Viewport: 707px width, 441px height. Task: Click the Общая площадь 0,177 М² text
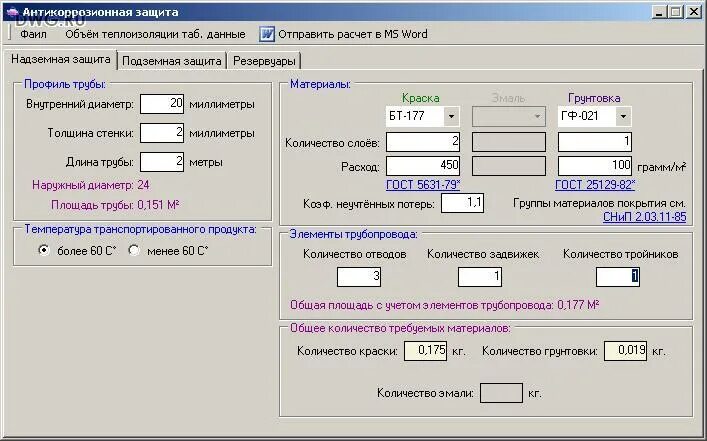[x=445, y=305]
